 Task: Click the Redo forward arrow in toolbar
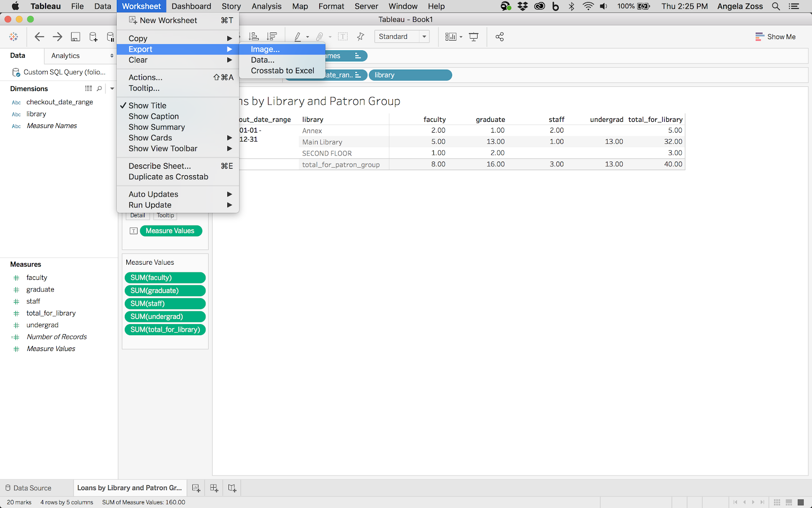57,37
